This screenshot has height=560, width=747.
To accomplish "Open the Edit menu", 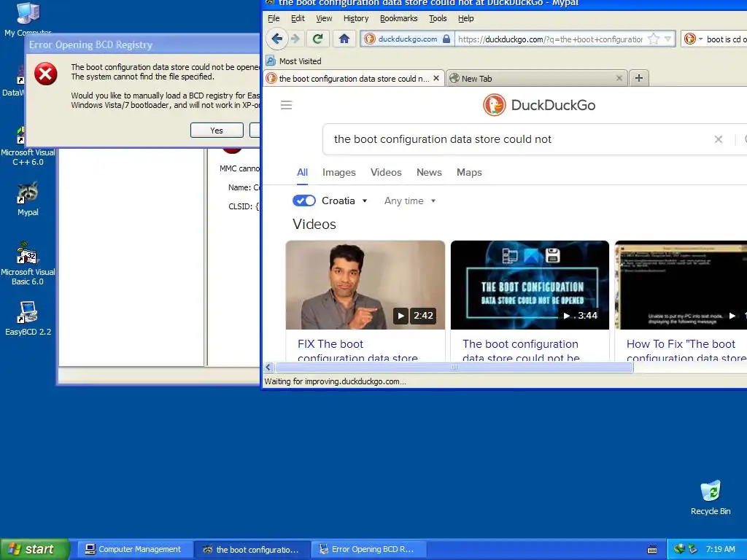I will 298,18.
